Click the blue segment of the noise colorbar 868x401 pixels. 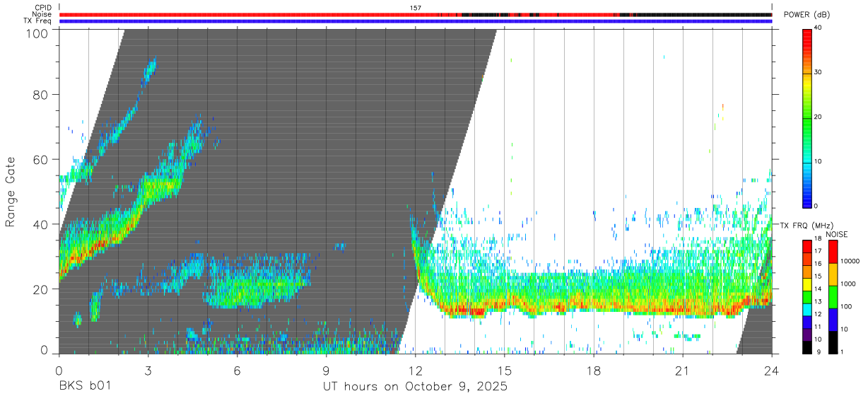pos(833,319)
